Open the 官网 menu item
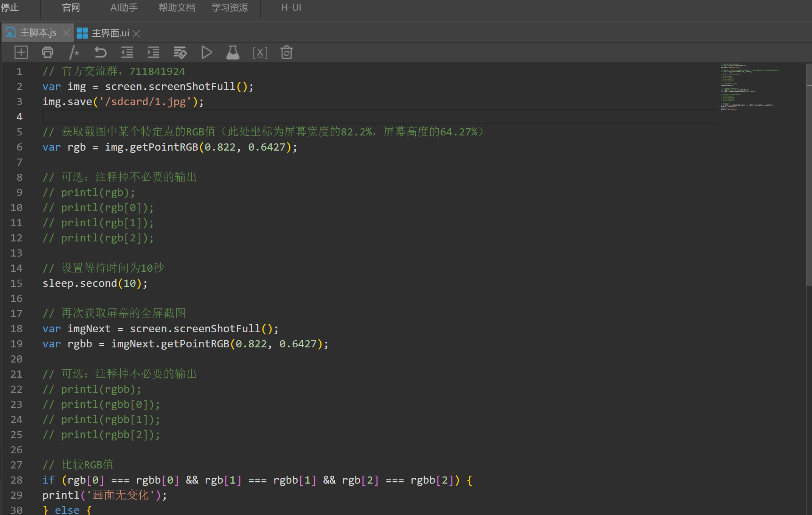The image size is (812, 515). click(x=71, y=8)
